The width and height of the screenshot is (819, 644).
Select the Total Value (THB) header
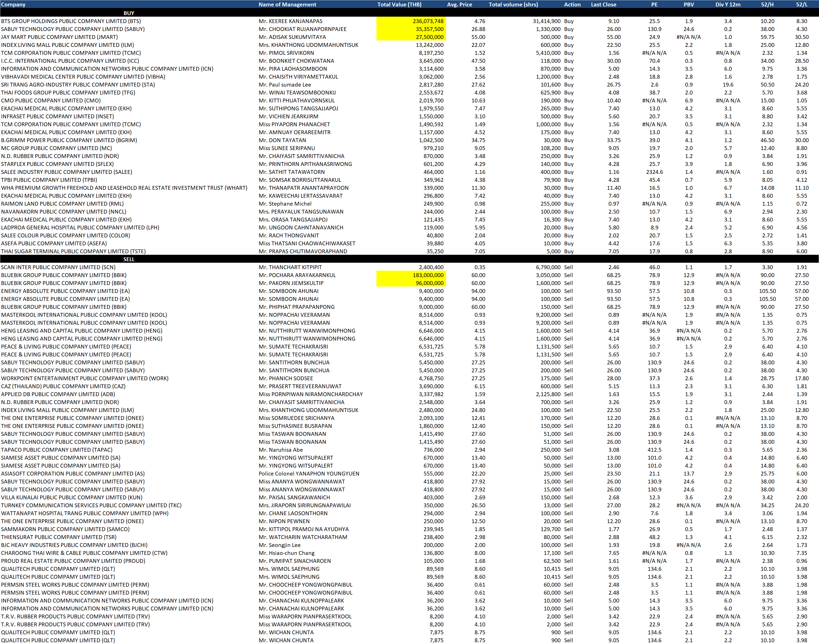click(x=399, y=5)
